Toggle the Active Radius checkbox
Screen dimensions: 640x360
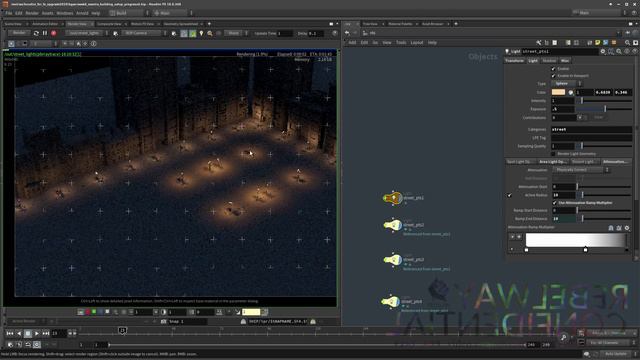(x=509, y=195)
